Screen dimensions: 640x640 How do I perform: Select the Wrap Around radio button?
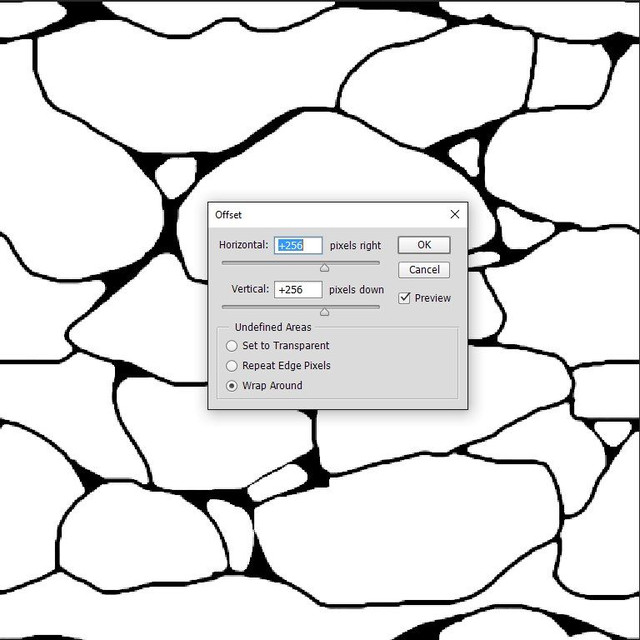[x=231, y=386]
